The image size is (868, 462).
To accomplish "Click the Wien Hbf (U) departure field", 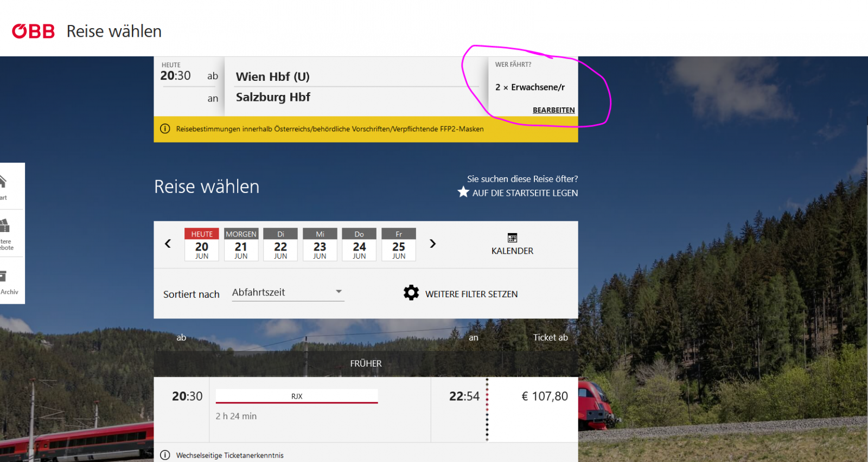I will (273, 76).
